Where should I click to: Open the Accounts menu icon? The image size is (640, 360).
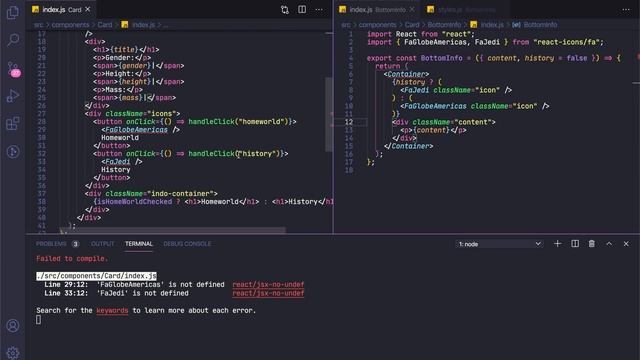(13, 326)
